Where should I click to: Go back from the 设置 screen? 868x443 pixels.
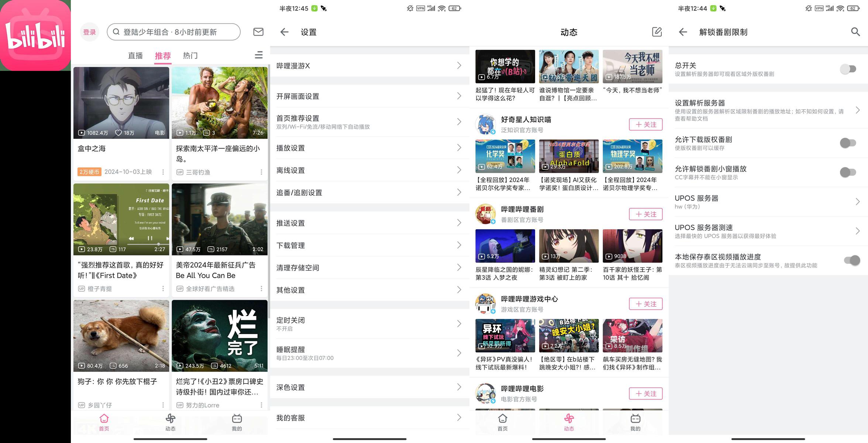point(284,32)
